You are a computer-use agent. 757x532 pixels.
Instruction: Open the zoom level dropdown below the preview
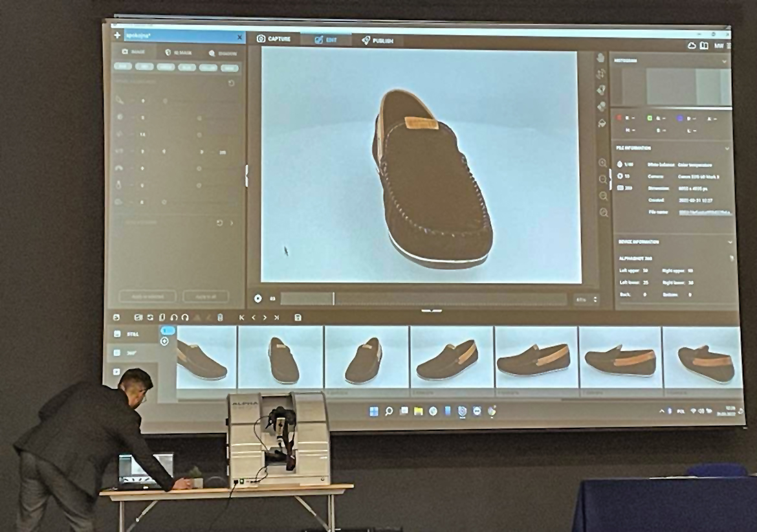point(586,300)
